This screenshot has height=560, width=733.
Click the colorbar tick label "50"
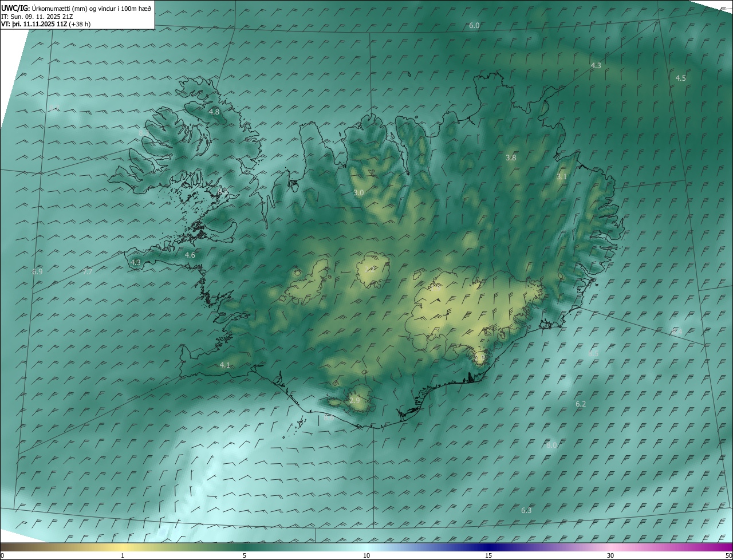[728, 555]
